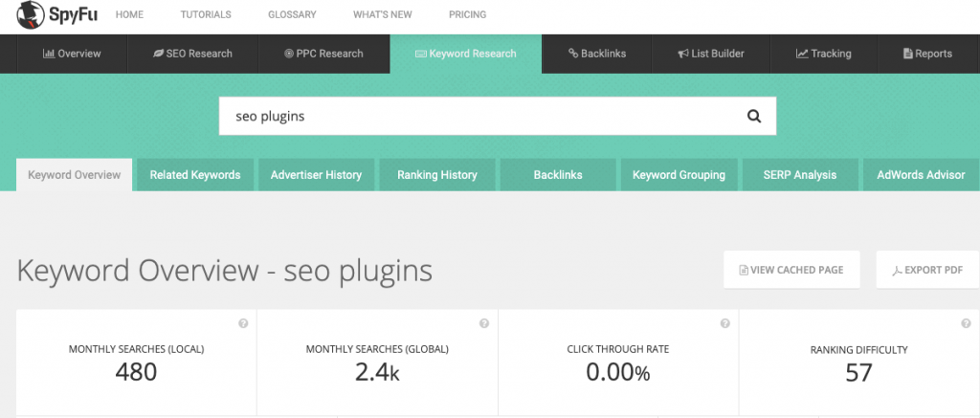
Task: Click help icon on Click Through Rate card
Action: [x=725, y=323]
